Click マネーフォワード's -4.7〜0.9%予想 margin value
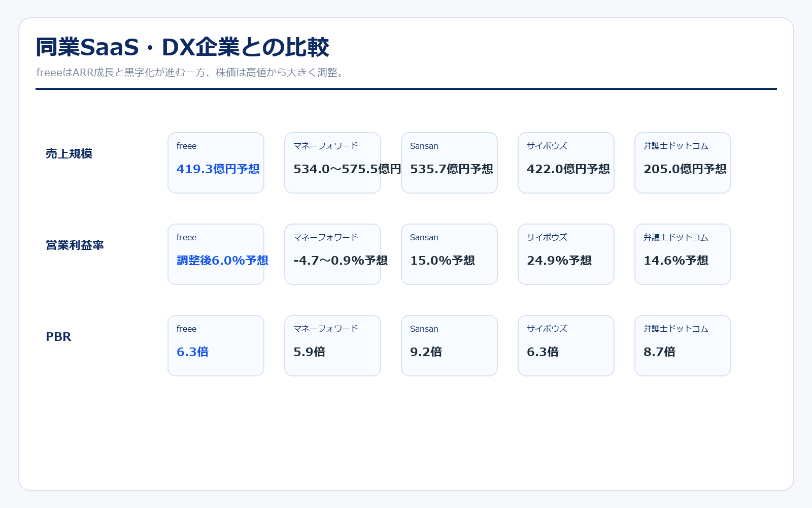Viewport: 812px width, 508px height. (341, 260)
